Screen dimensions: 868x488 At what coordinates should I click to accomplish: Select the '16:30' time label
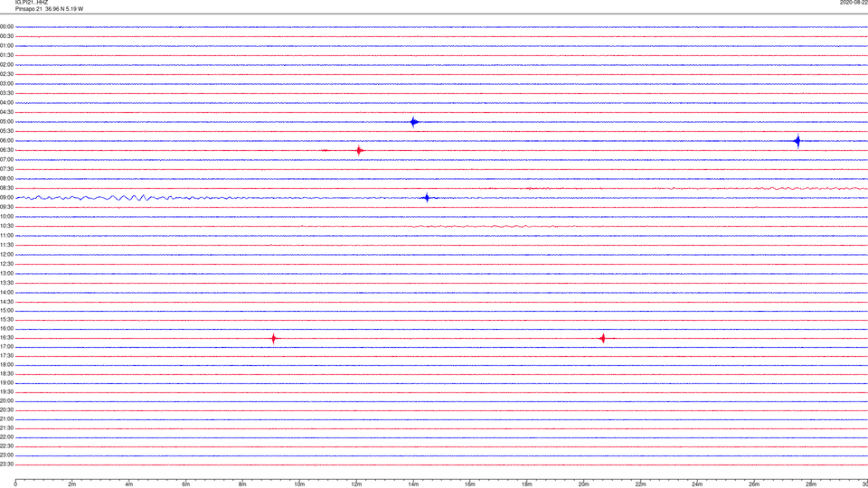[6, 338]
